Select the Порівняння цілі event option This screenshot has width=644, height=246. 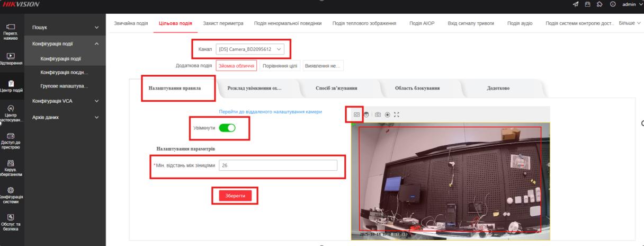(280, 66)
